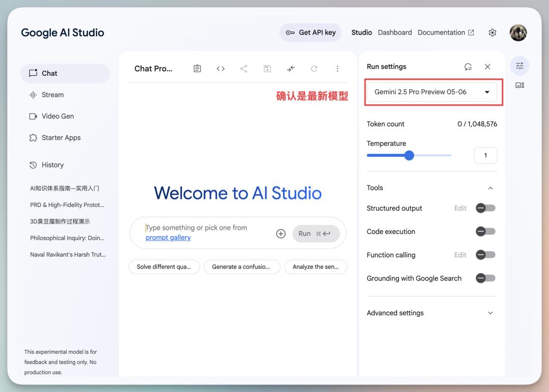
Task: Collapse the Tools section chevron
Action: (x=491, y=188)
